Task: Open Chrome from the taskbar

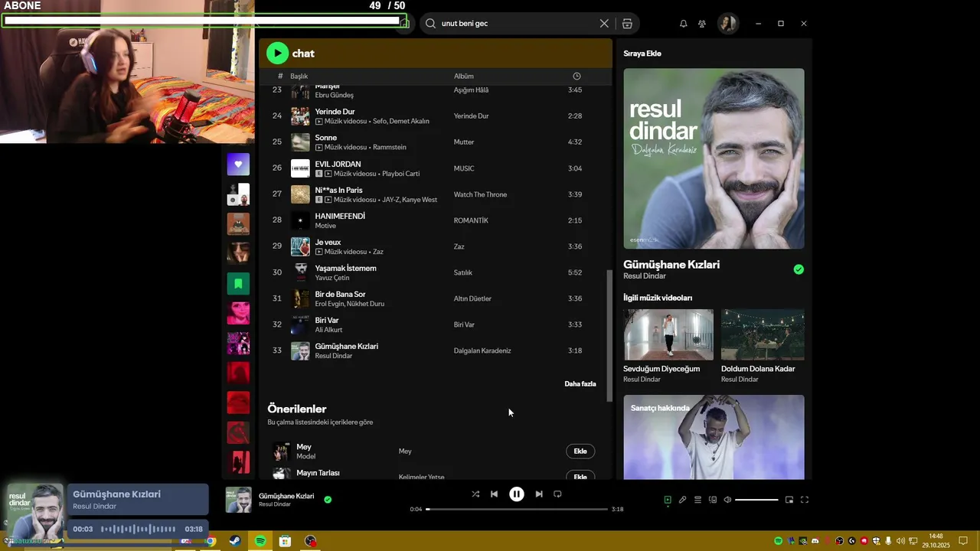Action: pos(211,541)
